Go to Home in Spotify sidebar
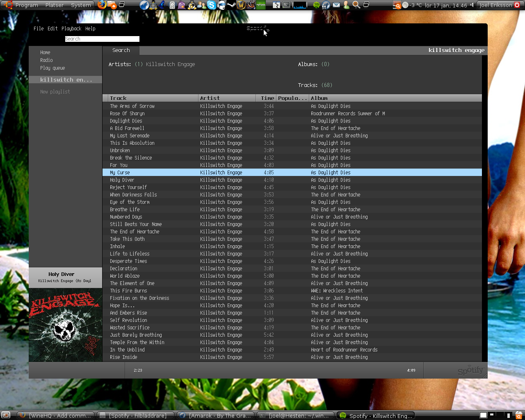The width and height of the screenshot is (525, 420). pyautogui.click(x=45, y=52)
